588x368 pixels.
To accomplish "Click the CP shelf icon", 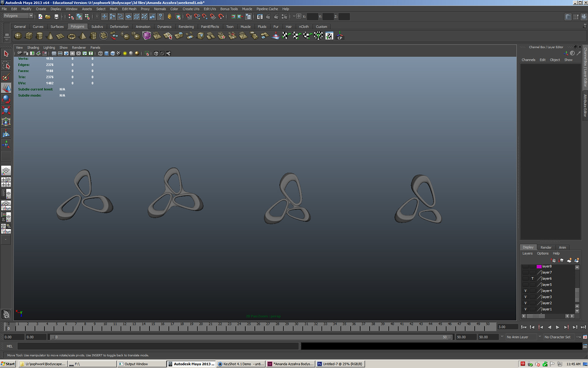I will tap(340, 36).
